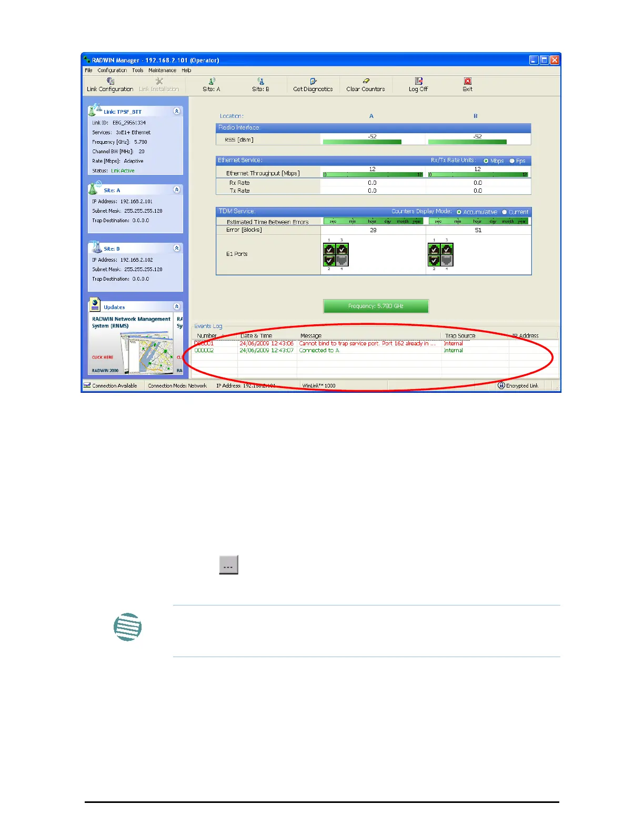Viewport: 644px width, 834px height.
Task: Select E1 port 2 of site B
Action: point(435,260)
